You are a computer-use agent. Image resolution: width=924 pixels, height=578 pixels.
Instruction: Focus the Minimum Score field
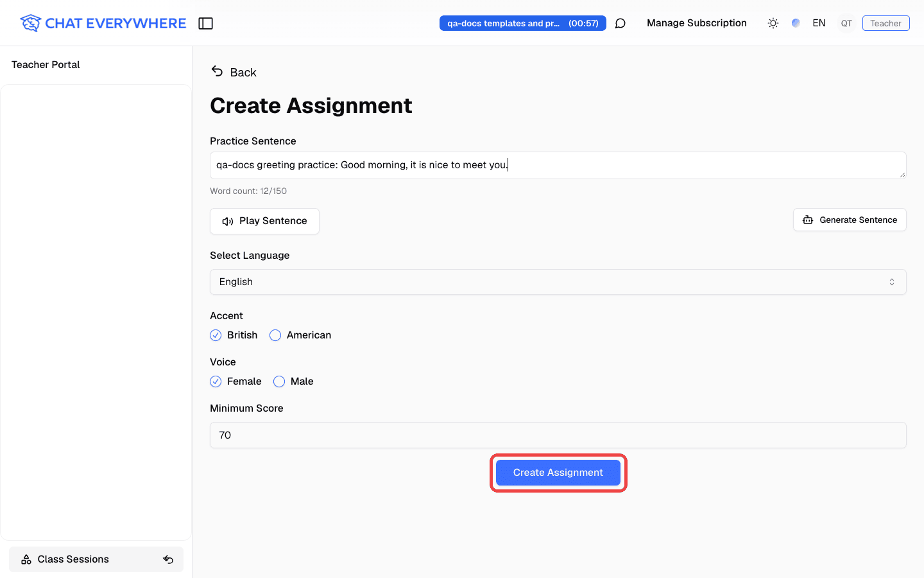[558, 435]
